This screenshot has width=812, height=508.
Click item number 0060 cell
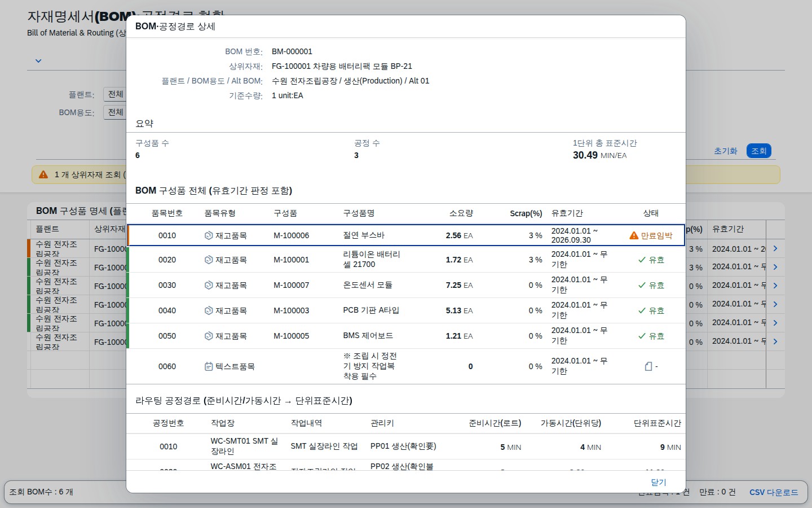coord(167,366)
